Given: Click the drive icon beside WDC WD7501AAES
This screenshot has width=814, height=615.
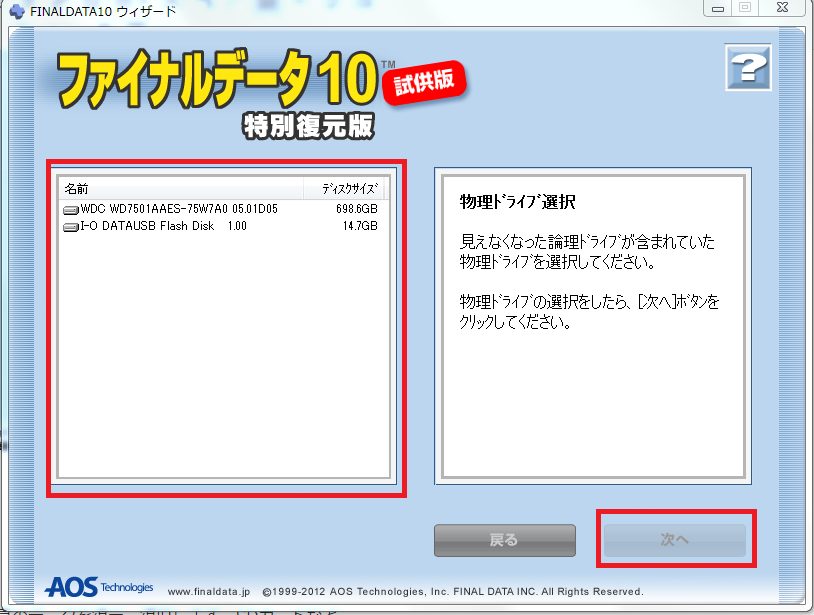Looking at the screenshot, I should click(71, 210).
